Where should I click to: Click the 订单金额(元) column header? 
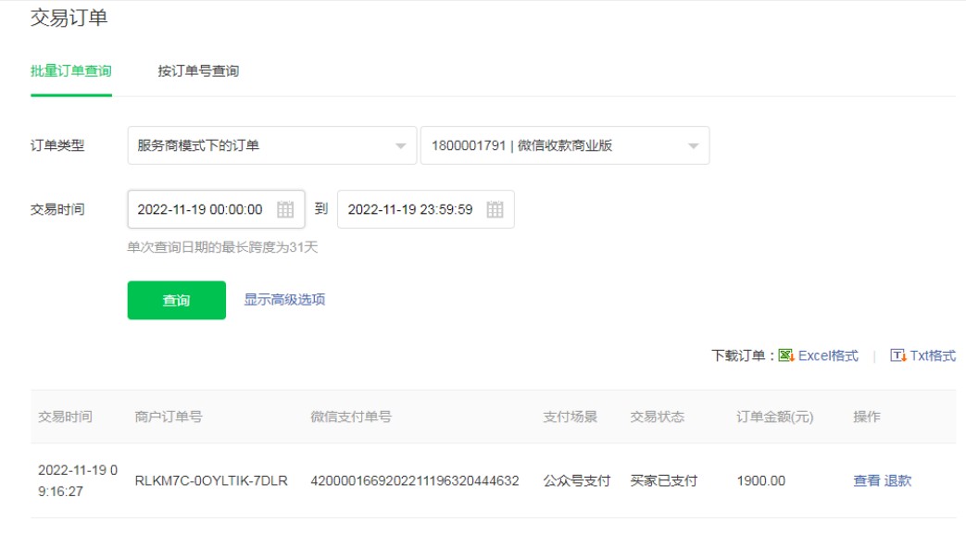774,417
